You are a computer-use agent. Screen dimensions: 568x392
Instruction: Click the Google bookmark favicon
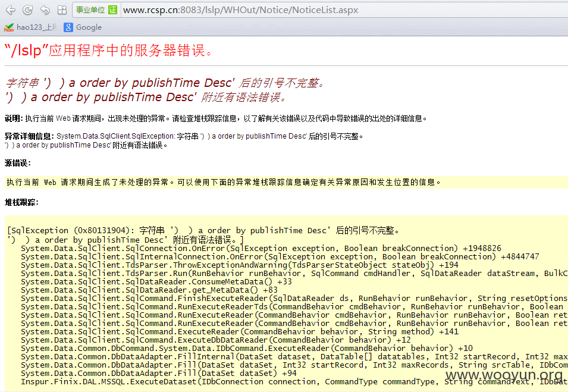coord(68,27)
